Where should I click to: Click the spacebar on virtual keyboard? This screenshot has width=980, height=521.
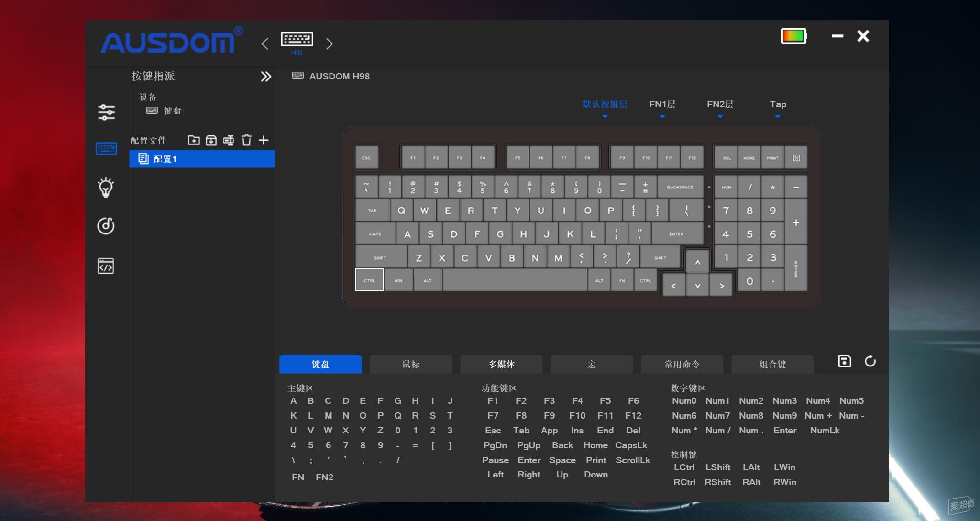point(515,279)
